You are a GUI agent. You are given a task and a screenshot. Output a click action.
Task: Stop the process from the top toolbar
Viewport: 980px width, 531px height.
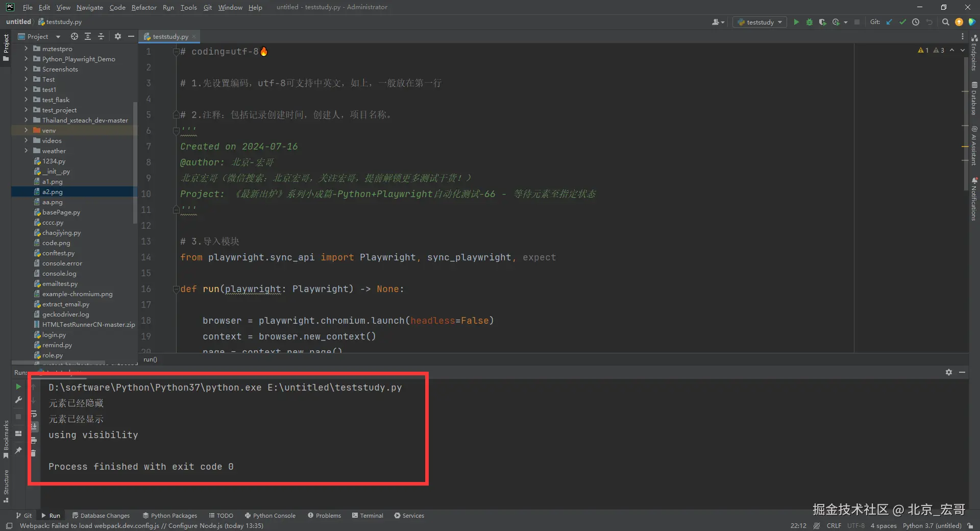click(x=857, y=22)
